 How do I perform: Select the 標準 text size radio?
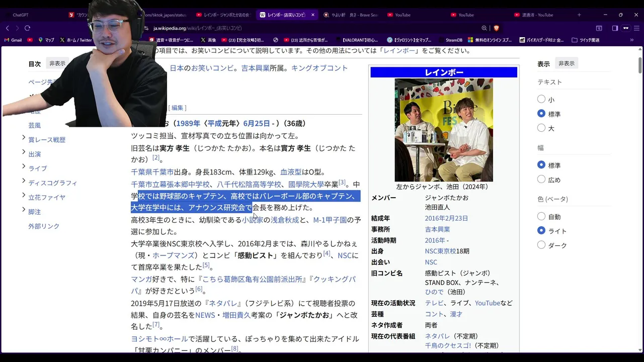pyautogui.click(x=541, y=114)
